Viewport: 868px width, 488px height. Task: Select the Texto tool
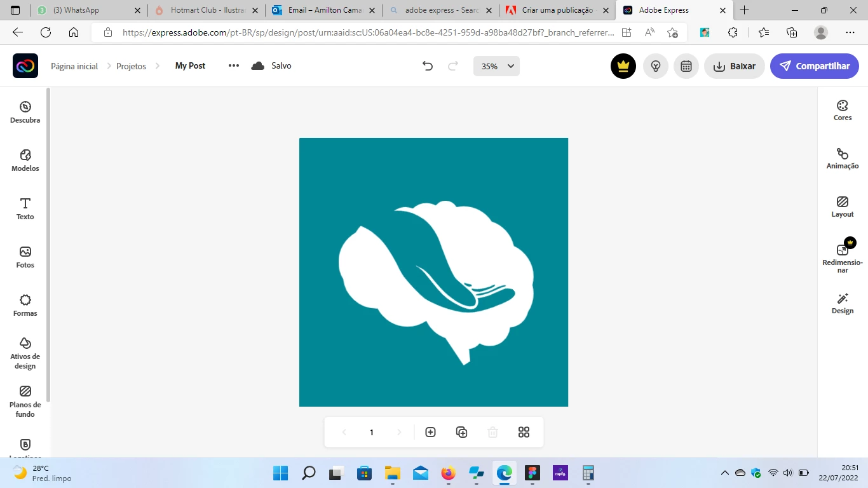coord(25,208)
